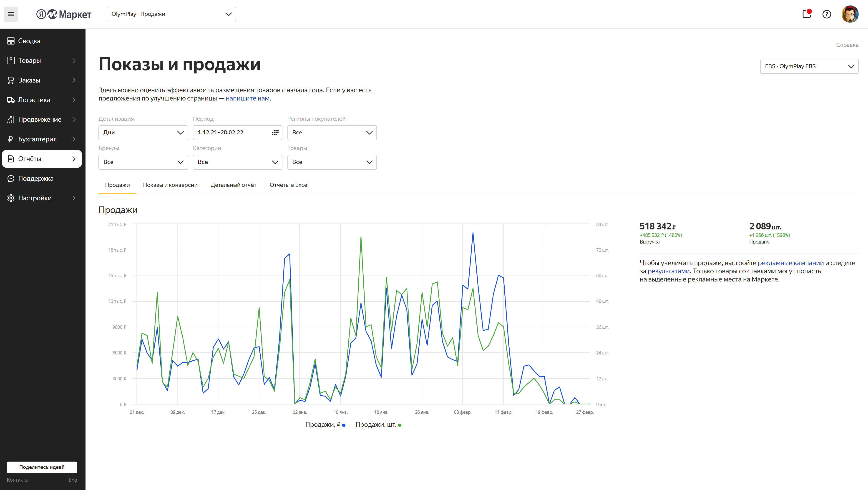Screen dimensions: 868x490
Task: Expand the OlymPlay · Продажи store selector
Action: pos(171,14)
